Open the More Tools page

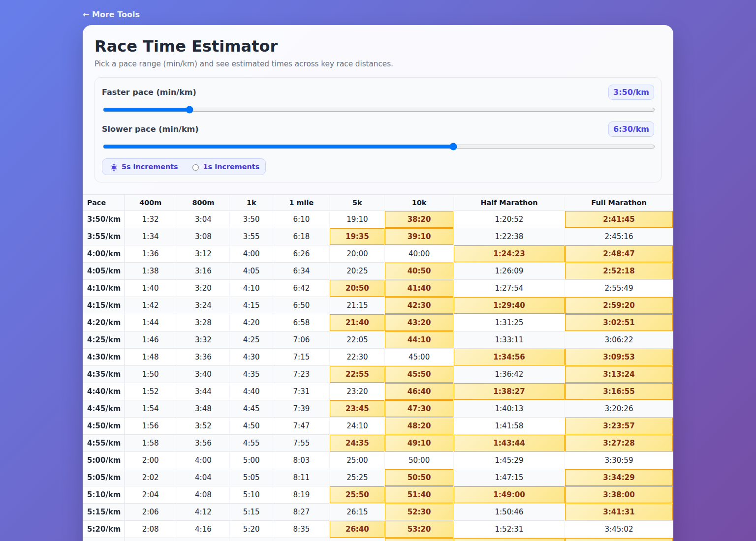pos(116,14)
